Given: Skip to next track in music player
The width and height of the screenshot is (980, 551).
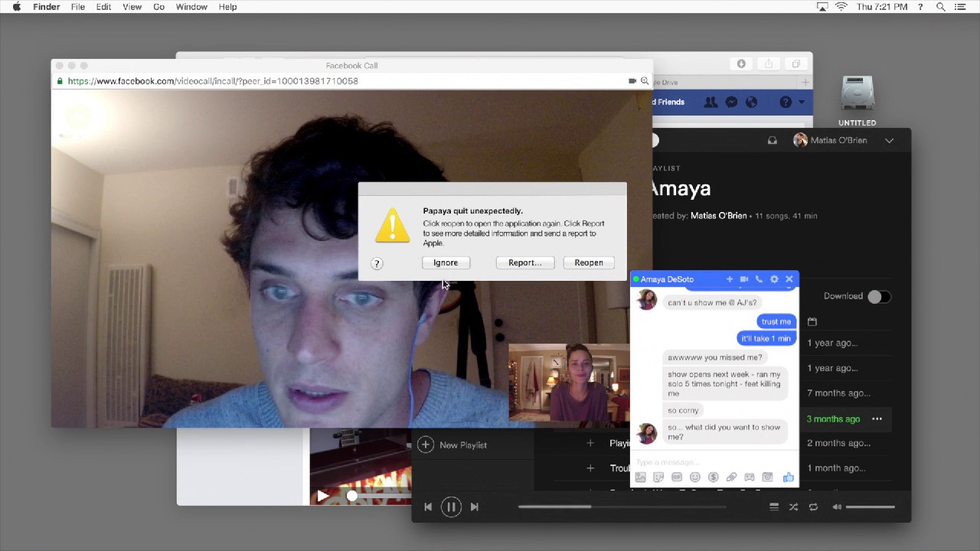Looking at the screenshot, I should tap(475, 507).
